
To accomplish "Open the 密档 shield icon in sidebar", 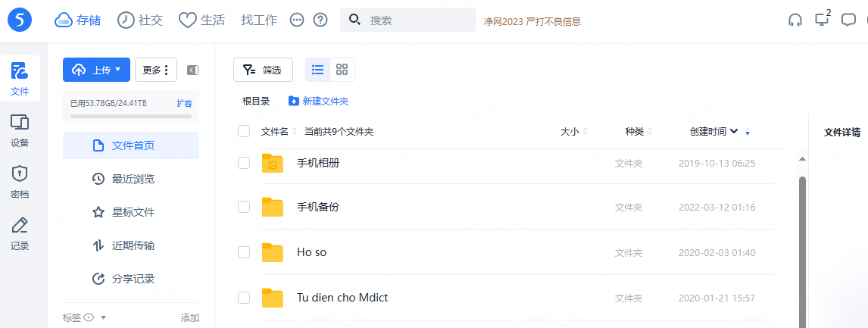I will click(20, 182).
